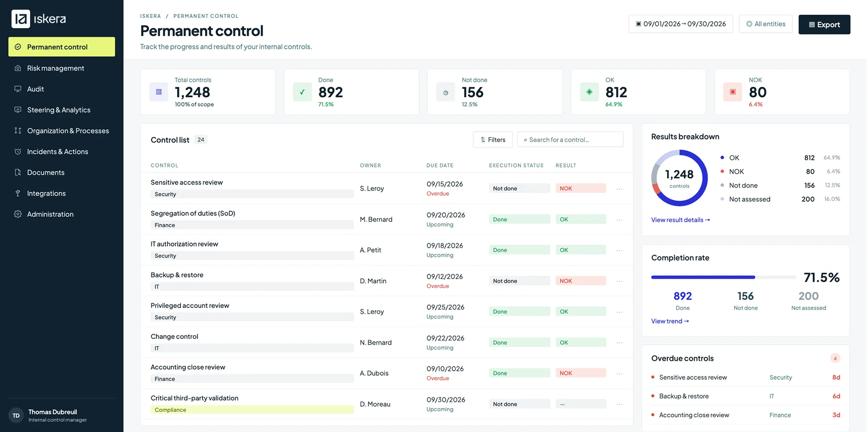Open the date range picker 09/01/2026→09/30/2026
Viewport: 868px width, 432px height.
point(681,24)
